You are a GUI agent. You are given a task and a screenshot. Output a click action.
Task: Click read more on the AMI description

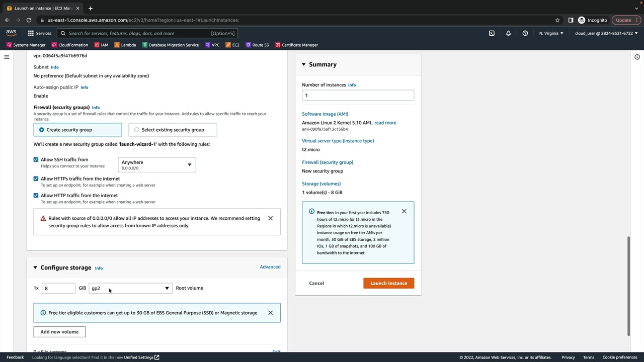point(385,123)
